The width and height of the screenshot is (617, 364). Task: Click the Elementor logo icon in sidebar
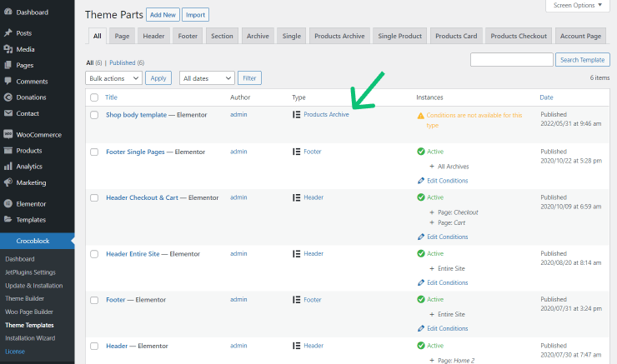(x=8, y=203)
